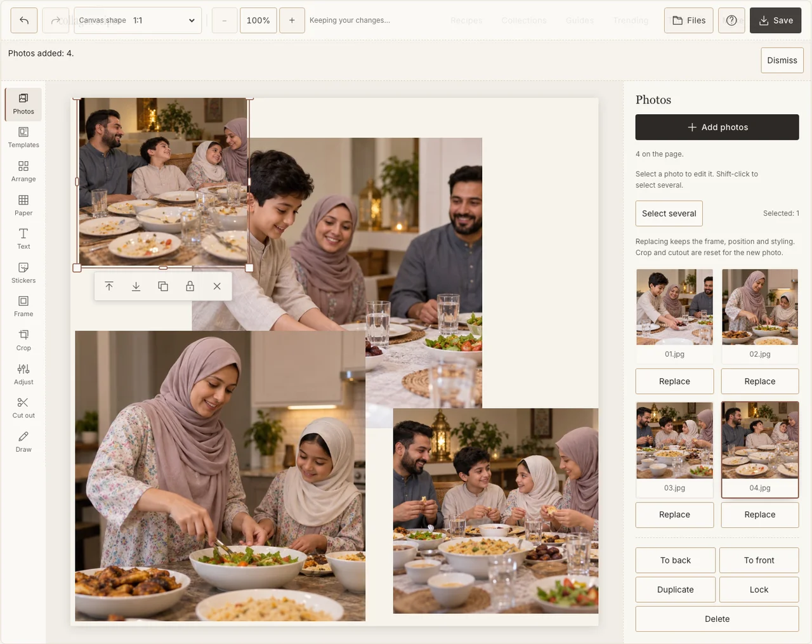Click the Duplicate panel button
812x644 pixels.
[676, 589]
